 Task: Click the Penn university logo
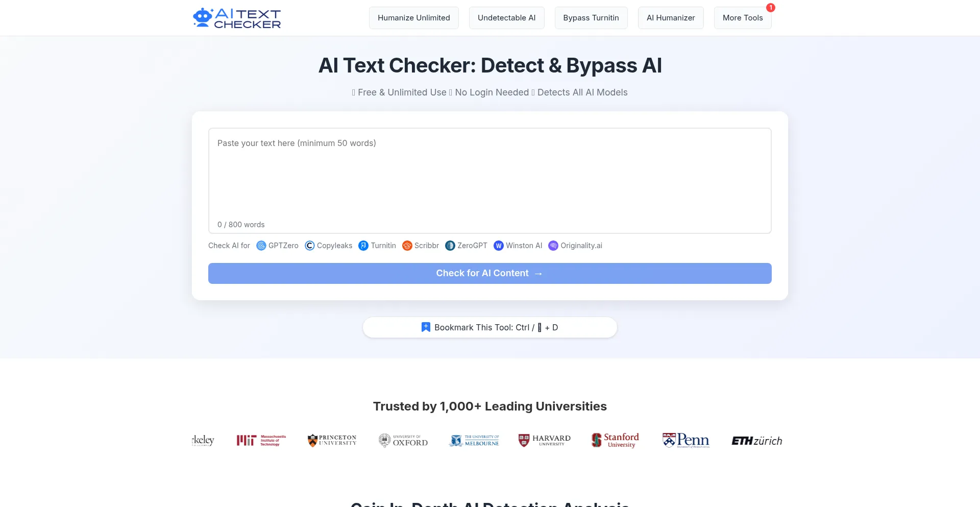[x=686, y=440]
